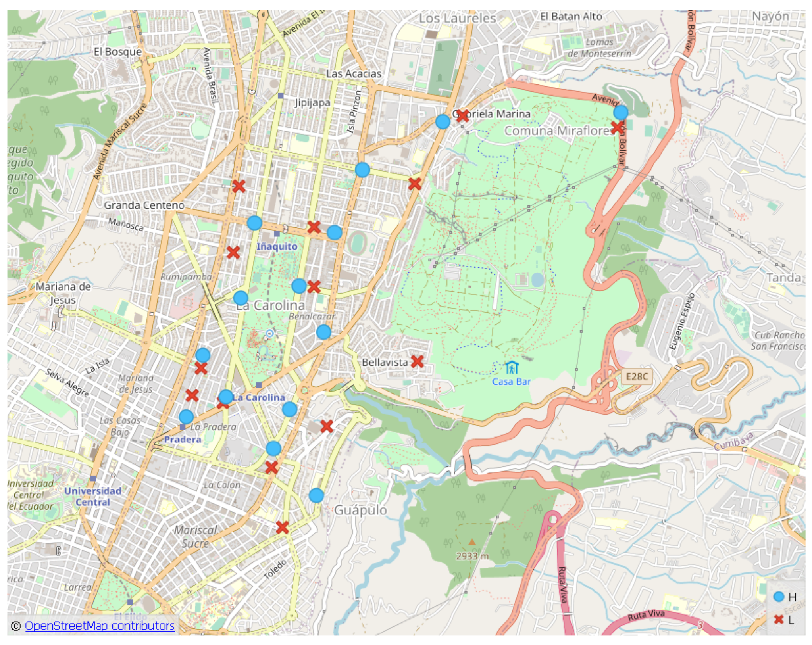Click blue circle near Benalcazar label
This screenshot has width=812, height=645.
coord(324,332)
